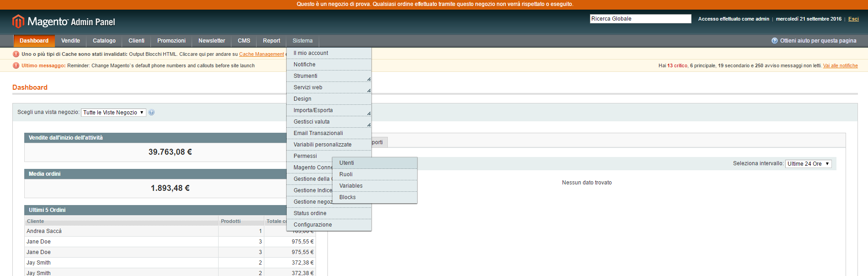Click the 1.893,48 € average orders value
The width and height of the screenshot is (868, 276).
click(170, 188)
